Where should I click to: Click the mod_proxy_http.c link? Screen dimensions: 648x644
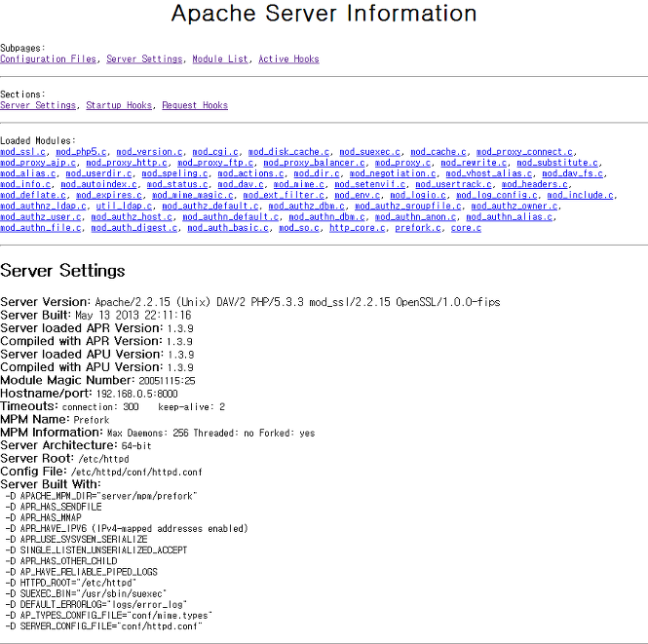pos(127,163)
